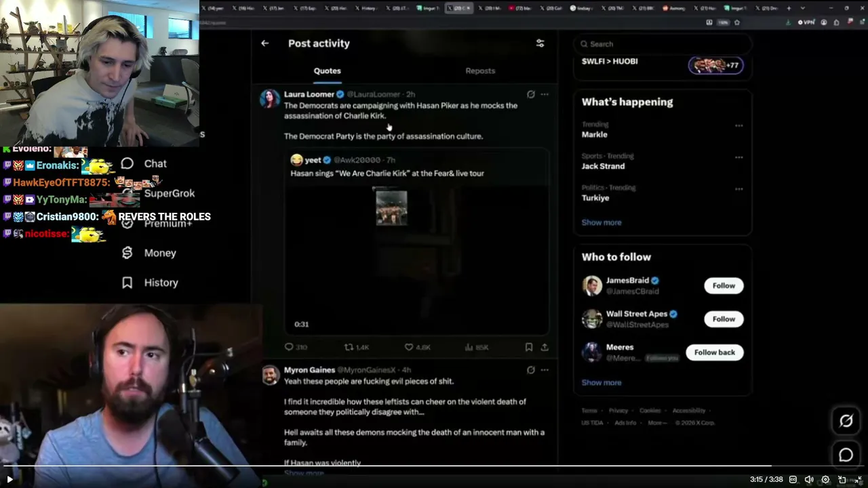Open the popout miniplayer icon

(842, 479)
